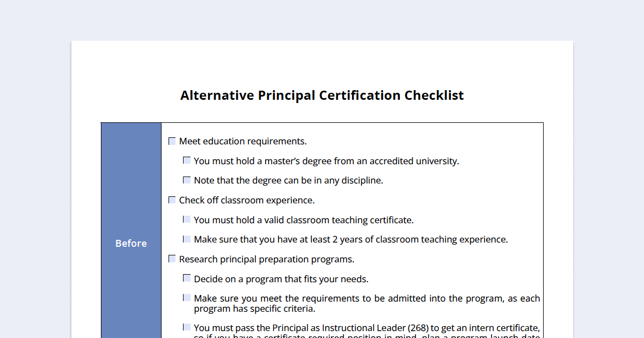Click 'Research principal preparation programs.' text
The image size is (644, 338).
[267, 259]
